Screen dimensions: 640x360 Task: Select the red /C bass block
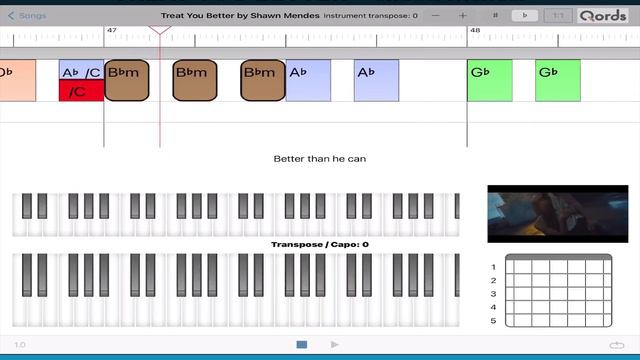coord(81,91)
